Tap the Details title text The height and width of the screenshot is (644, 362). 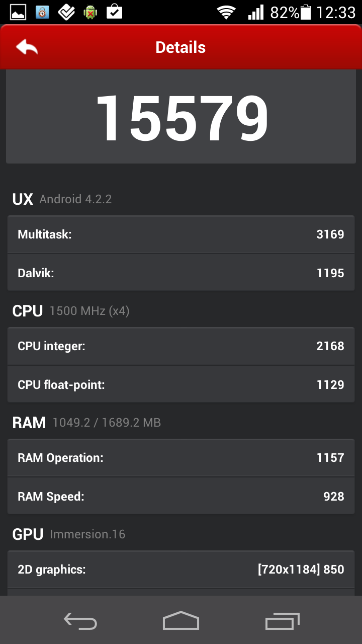180,47
